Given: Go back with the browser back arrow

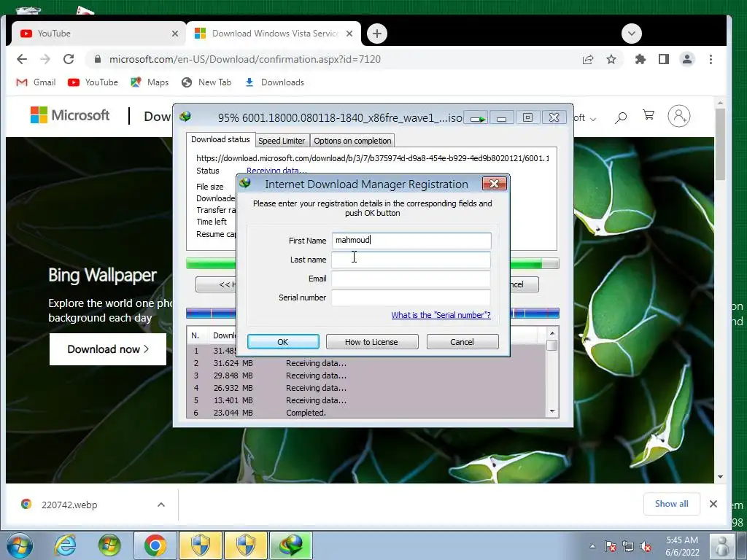Looking at the screenshot, I should tap(22, 59).
